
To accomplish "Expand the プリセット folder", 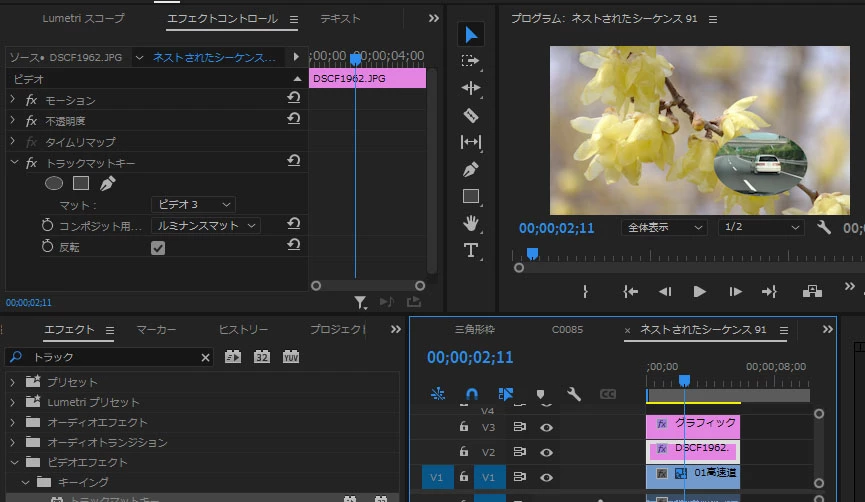I will point(13,382).
